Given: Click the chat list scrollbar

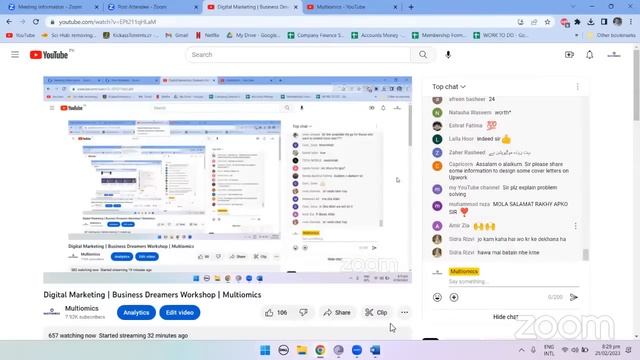Looking at the screenshot, I should [x=586, y=254].
